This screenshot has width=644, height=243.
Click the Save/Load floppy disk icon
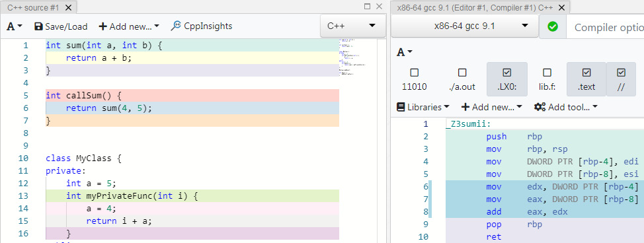pos(38,26)
